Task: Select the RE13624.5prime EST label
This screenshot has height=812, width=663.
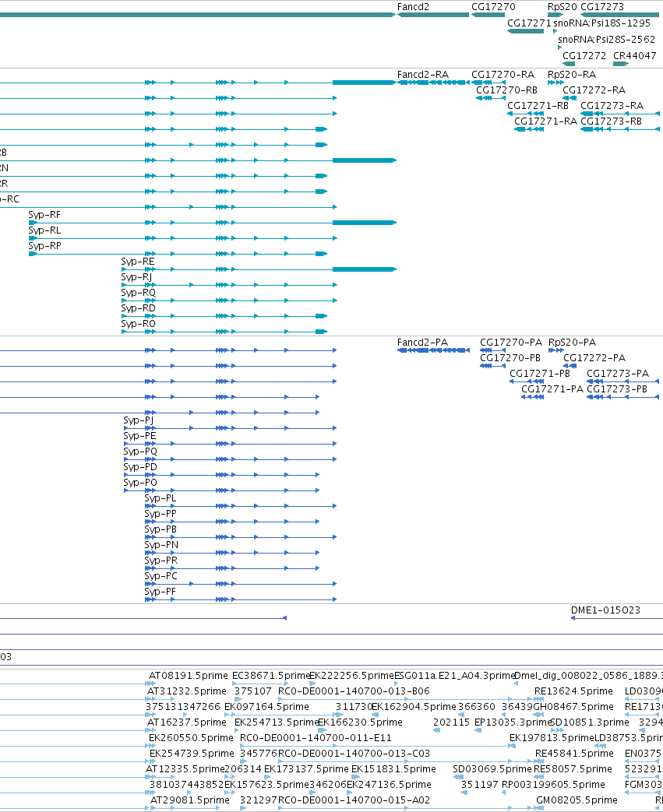Action: click(x=573, y=691)
